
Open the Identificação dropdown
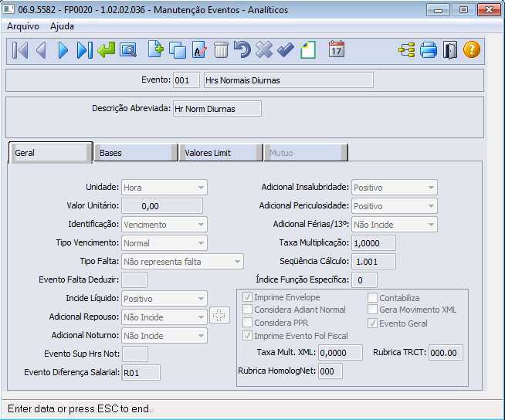pos(164,225)
